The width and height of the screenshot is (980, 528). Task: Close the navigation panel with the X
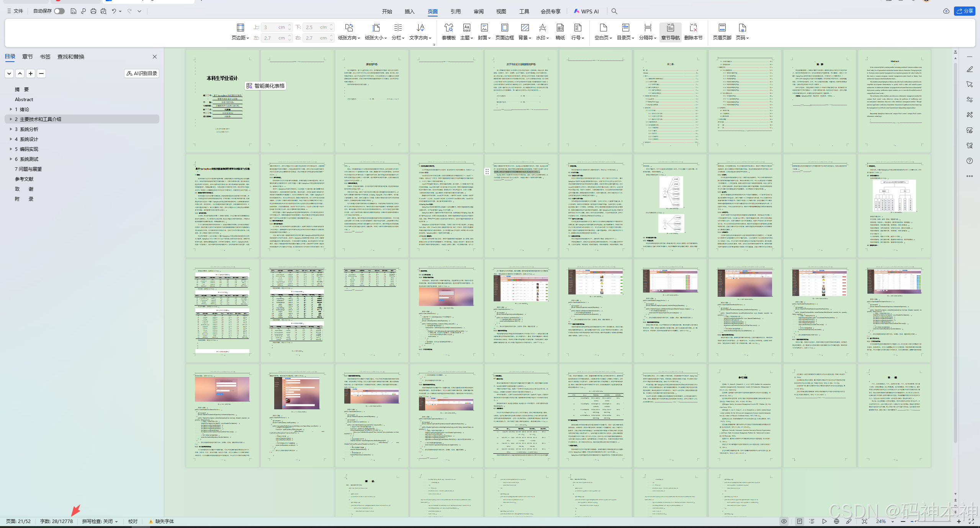155,57
